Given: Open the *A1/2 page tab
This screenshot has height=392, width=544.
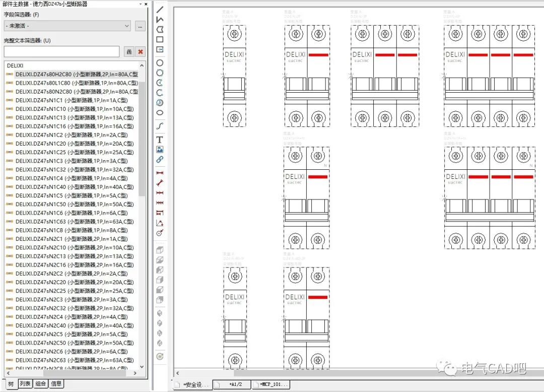Looking at the screenshot, I should click(x=232, y=384).
